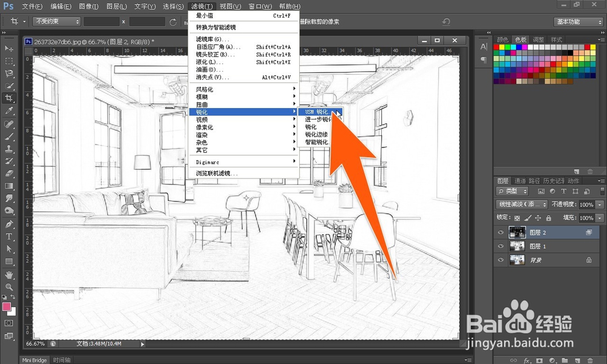Screen dimensions: 607x364
Task: Open the 填充 fill dropdown arrow
Action: (600, 218)
